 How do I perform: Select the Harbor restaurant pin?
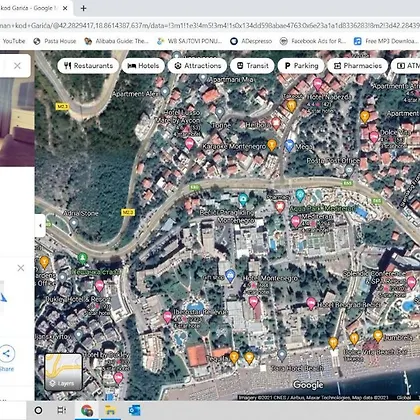(x=276, y=124)
